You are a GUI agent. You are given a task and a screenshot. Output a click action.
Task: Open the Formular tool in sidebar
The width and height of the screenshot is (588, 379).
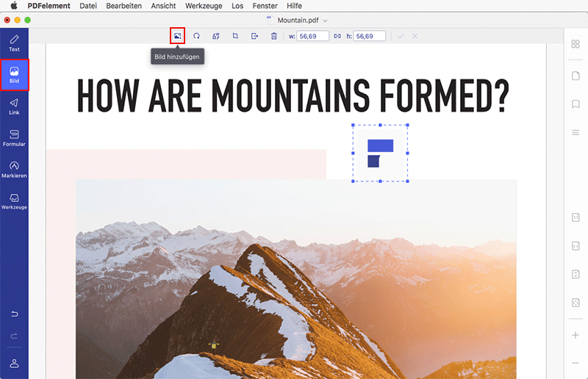click(14, 138)
